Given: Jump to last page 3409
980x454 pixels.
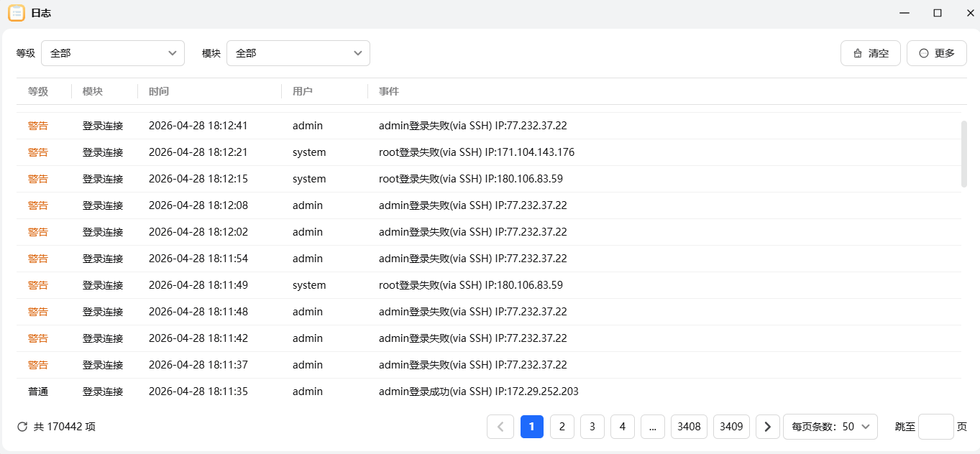Looking at the screenshot, I should [731, 427].
